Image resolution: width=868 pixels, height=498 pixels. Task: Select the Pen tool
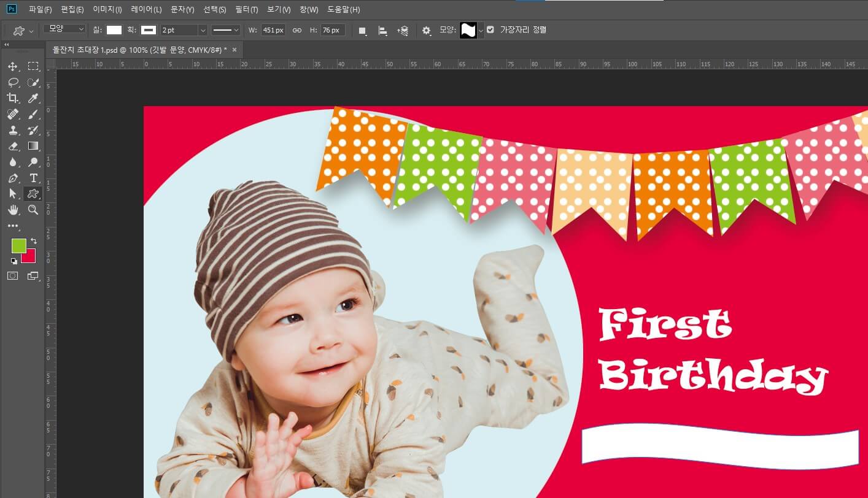[x=13, y=178]
